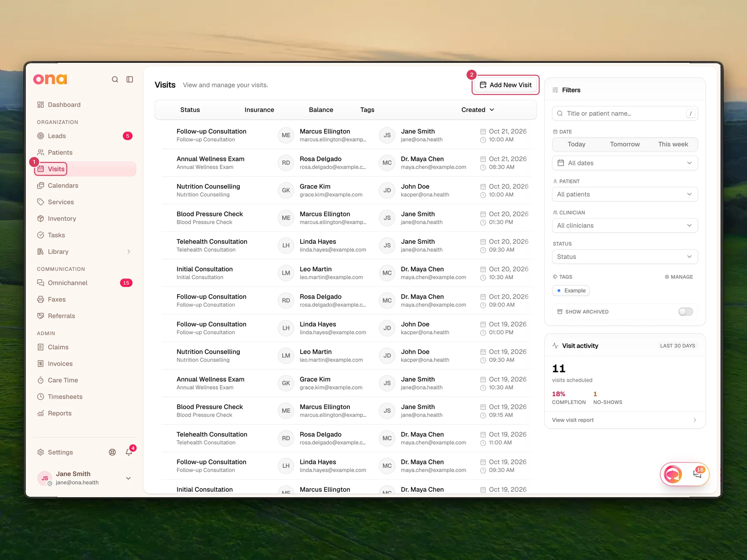Screen dimensions: 747x560
Task: Select the Tomorrow date filter
Action: [x=625, y=144]
